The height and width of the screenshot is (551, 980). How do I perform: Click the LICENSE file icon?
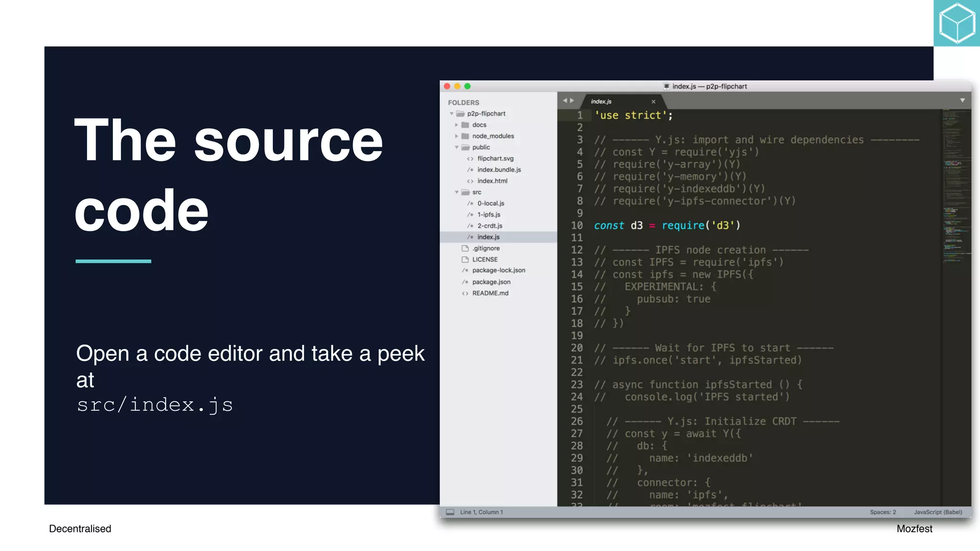(465, 259)
